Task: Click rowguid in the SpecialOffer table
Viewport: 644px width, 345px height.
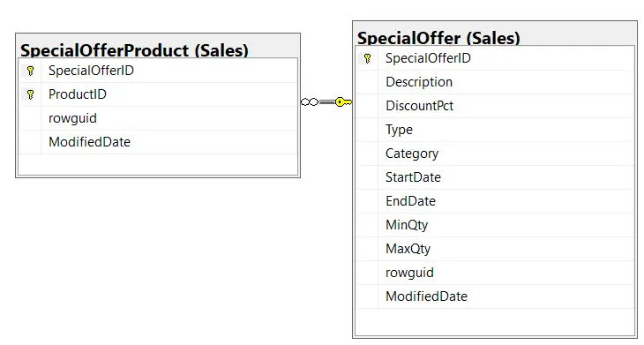Action: pos(495,273)
